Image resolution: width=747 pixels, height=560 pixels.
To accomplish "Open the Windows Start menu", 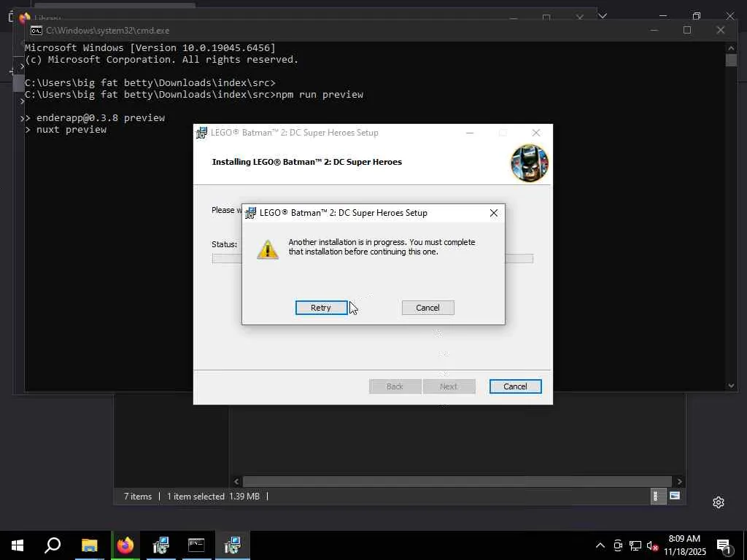I will 18,545.
